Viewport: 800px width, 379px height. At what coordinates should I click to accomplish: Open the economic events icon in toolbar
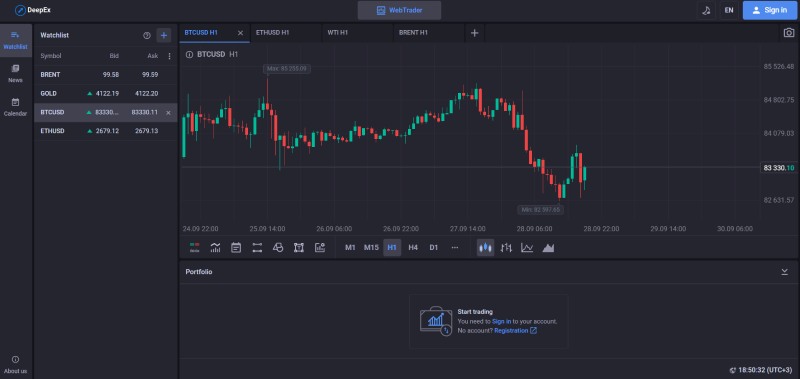(x=236, y=247)
